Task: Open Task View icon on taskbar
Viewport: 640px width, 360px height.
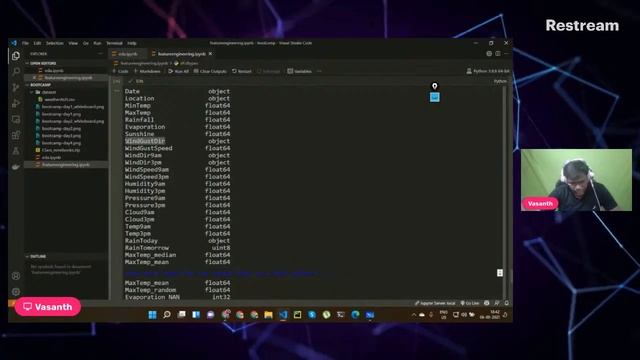Action: pos(182,315)
